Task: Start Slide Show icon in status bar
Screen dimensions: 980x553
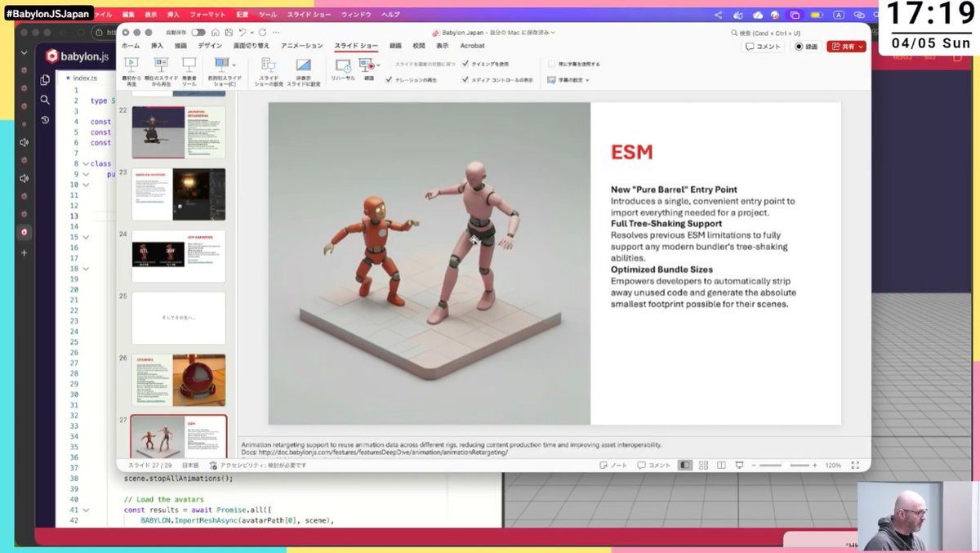Action: (739, 465)
